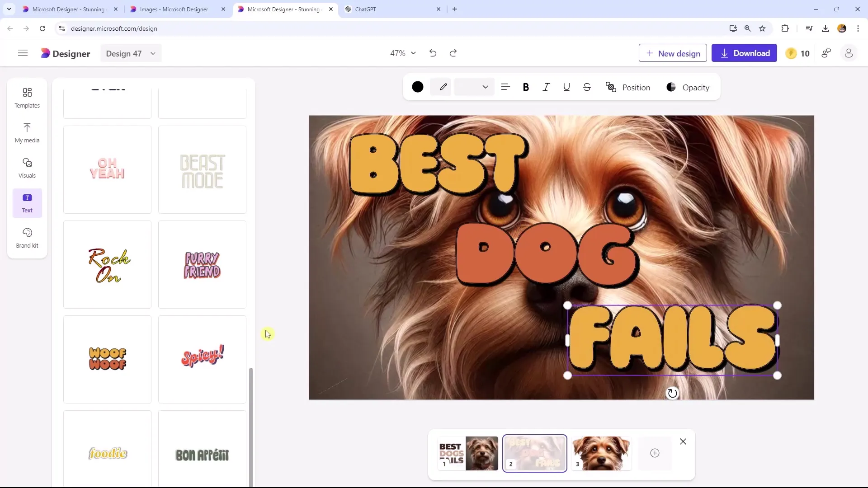Open the Brand kit panel

(x=27, y=238)
